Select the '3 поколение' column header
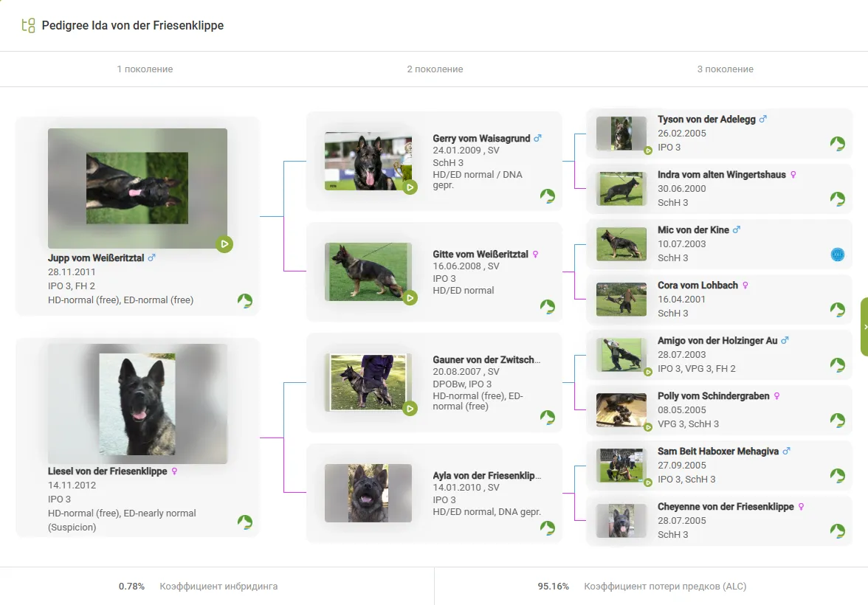The width and height of the screenshot is (868, 605). 725,69
